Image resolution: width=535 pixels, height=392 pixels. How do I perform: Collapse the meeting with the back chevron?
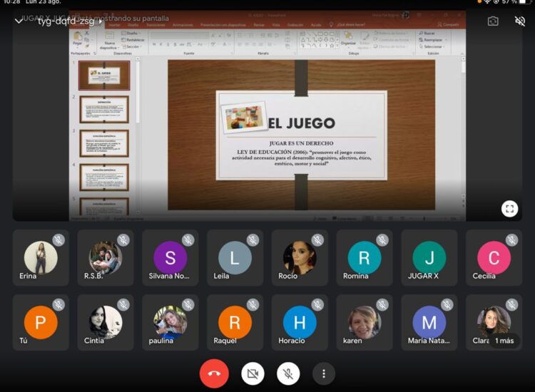19,21
